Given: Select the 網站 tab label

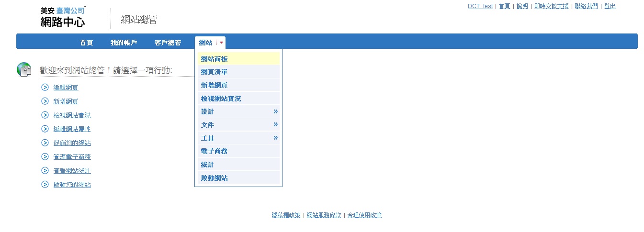Looking at the screenshot, I should 205,43.
